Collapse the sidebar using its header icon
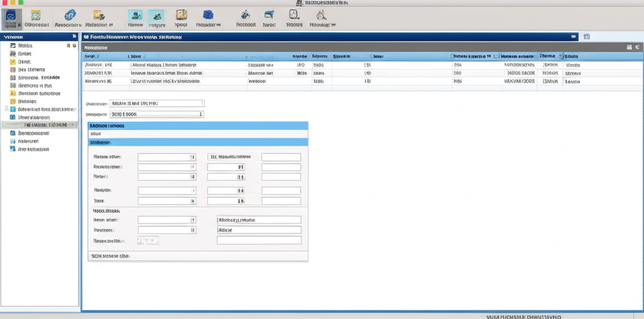 (74, 36)
